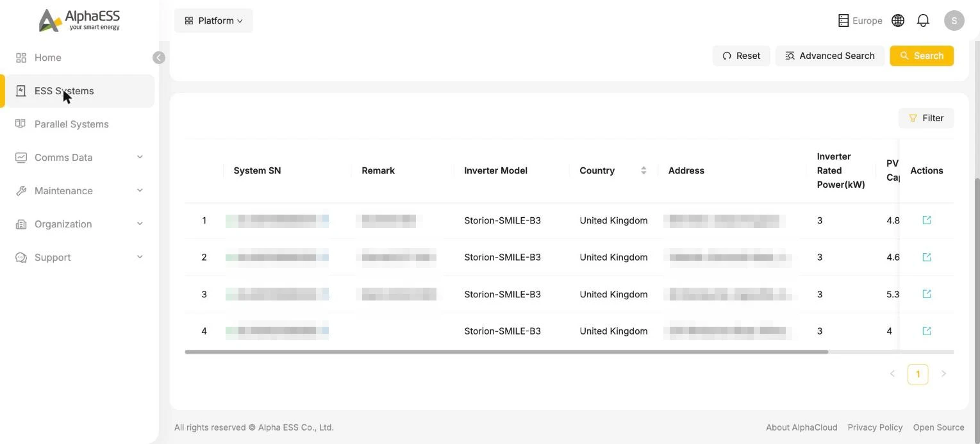
Task: Go to the previous page arrow
Action: tap(892, 374)
